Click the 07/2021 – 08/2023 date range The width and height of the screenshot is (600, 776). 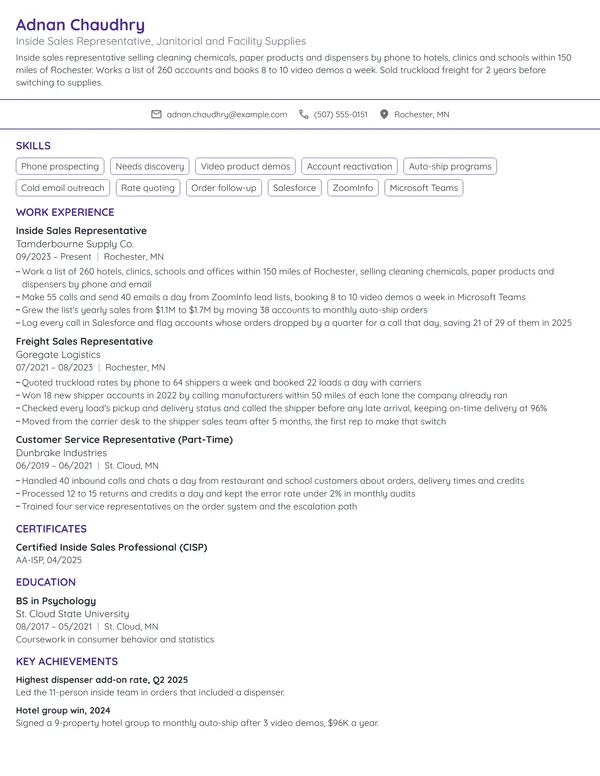pyautogui.click(x=54, y=368)
